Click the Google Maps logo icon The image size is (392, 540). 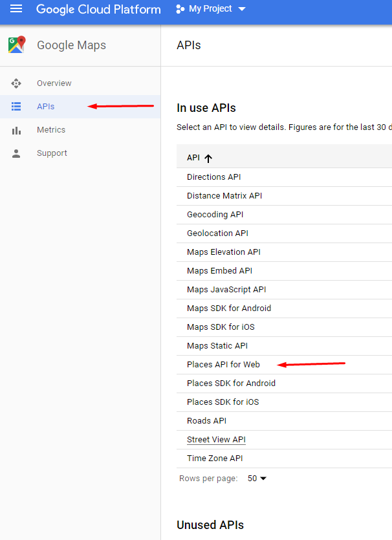click(17, 45)
